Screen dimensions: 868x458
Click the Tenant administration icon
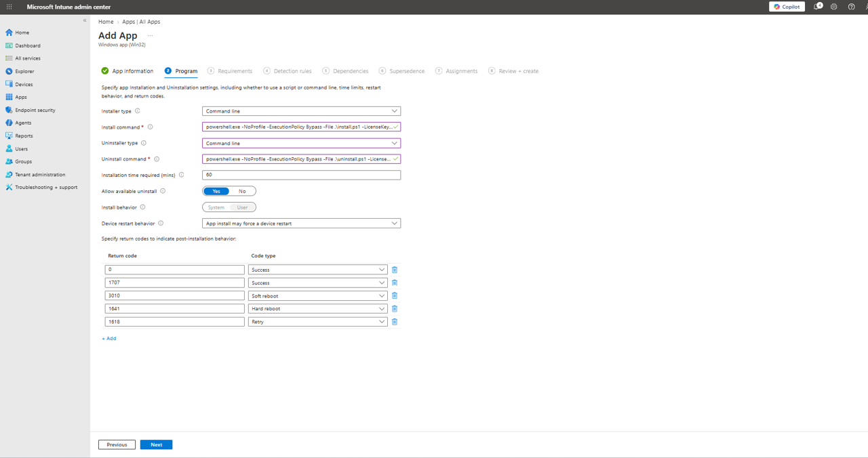9,174
